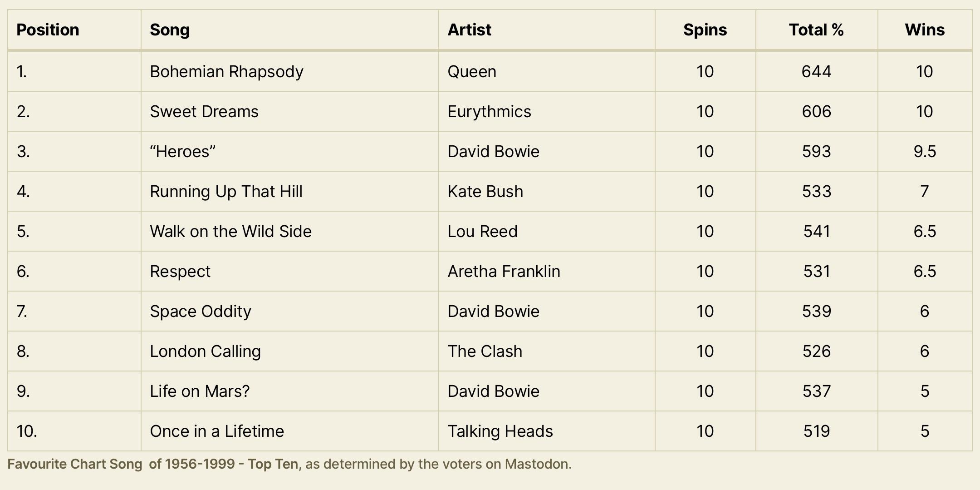Click the Queen artist cell
Image resolution: width=980 pixels, height=490 pixels.
coord(472,72)
